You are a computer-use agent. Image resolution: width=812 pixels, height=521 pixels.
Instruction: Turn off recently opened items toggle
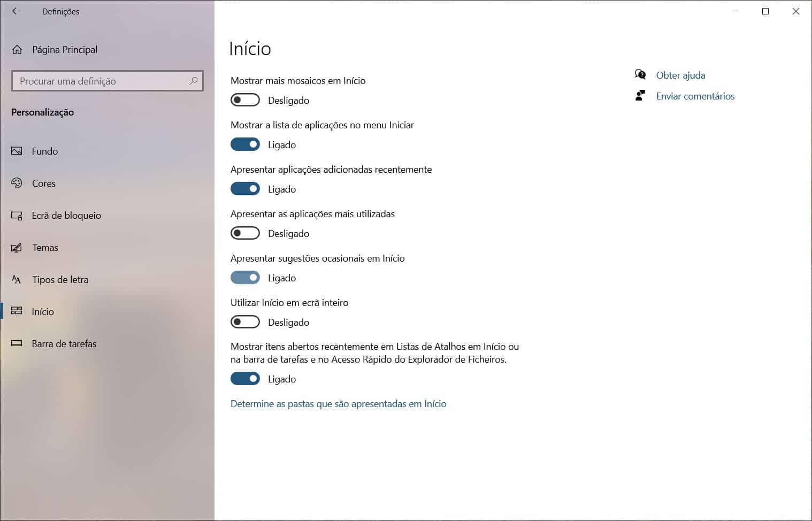[x=245, y=379]
